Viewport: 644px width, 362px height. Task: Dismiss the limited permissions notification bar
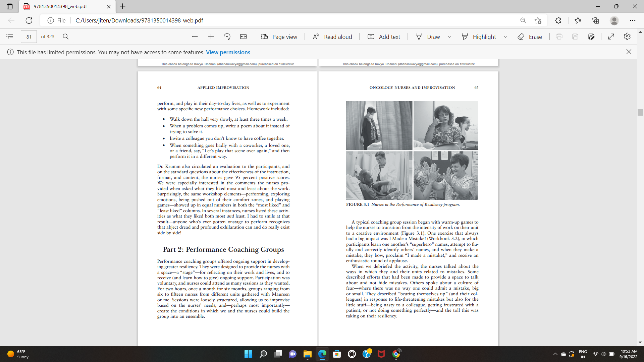coord(629,52)
